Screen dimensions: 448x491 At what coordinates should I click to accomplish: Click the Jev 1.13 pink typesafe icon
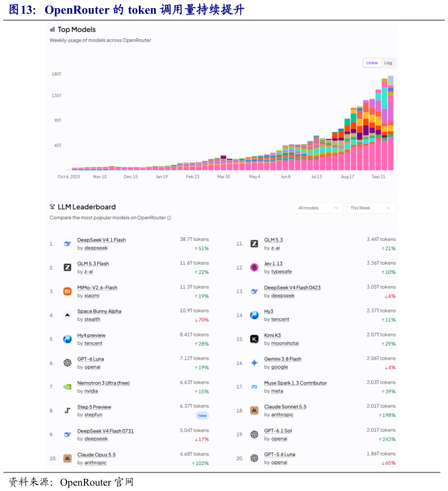coord(254,268)
